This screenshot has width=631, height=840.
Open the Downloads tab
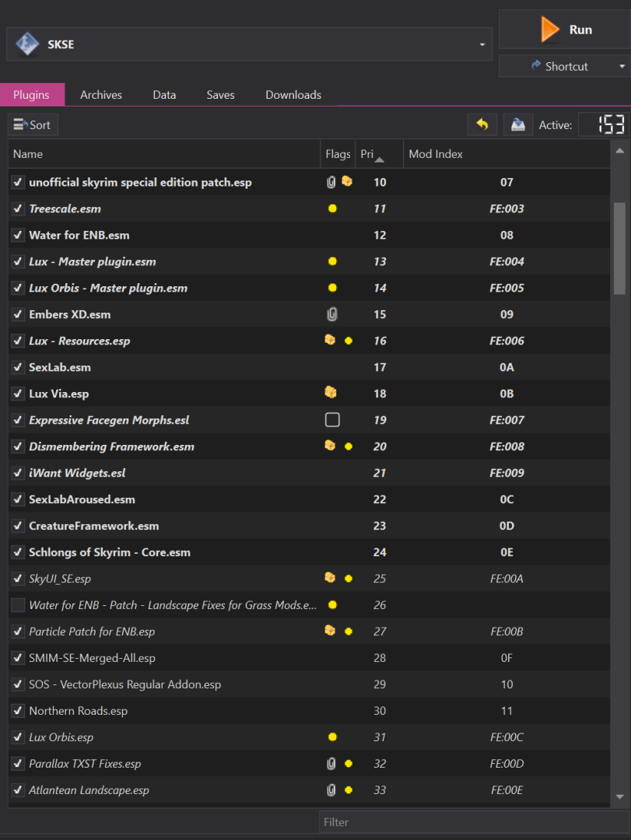[293, 95]
